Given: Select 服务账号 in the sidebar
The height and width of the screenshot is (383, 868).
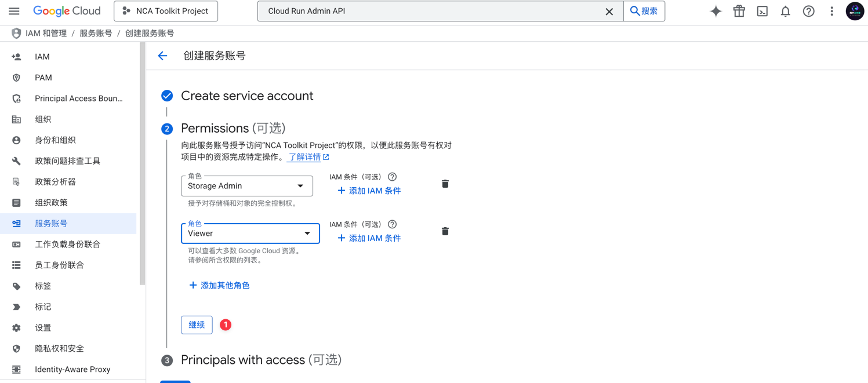Looking at the screenshot, I should pos(51,223).
